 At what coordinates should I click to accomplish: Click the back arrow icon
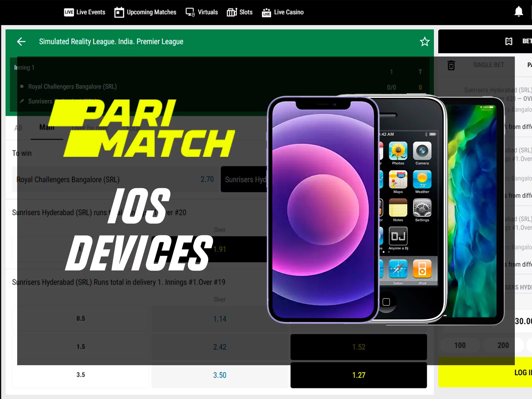tap(21, 41)
